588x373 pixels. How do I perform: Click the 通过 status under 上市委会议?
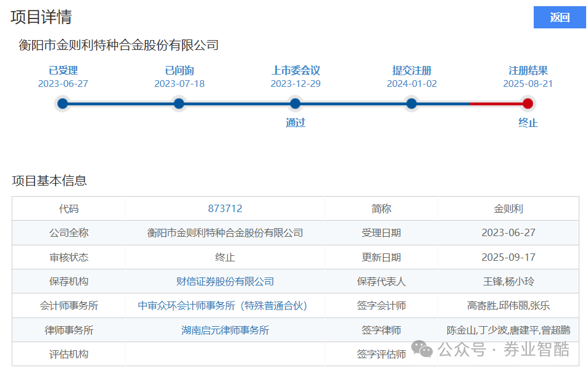coord(295,123)
